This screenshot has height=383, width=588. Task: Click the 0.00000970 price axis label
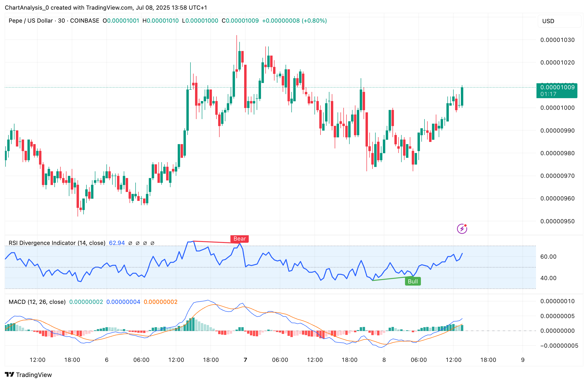557,176
